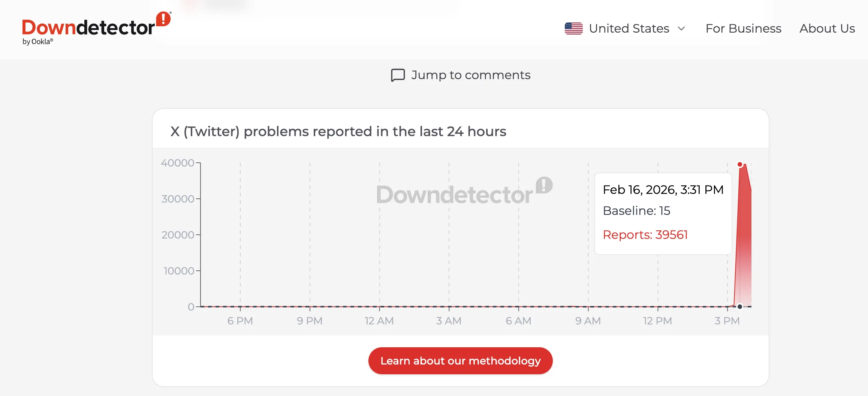Click the speech bubble comments icon
Viewport: 868px width, 396px height.
tap(398, 75)
